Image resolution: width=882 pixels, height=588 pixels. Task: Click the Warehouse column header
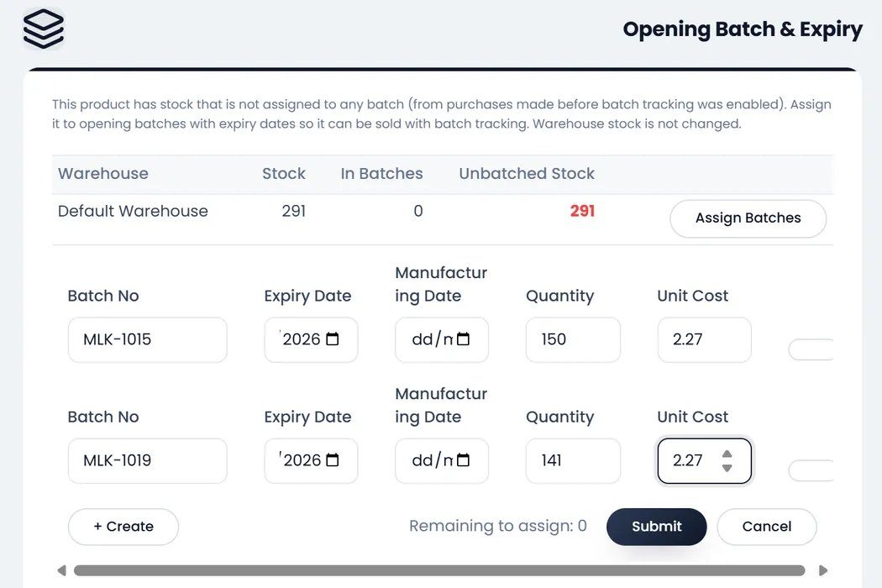(103, 173)
